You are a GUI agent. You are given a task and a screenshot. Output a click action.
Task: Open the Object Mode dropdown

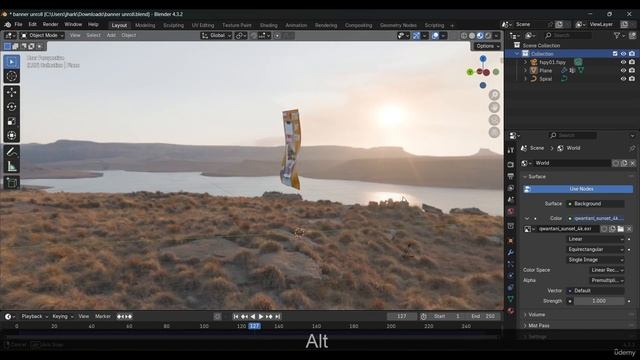42,36
